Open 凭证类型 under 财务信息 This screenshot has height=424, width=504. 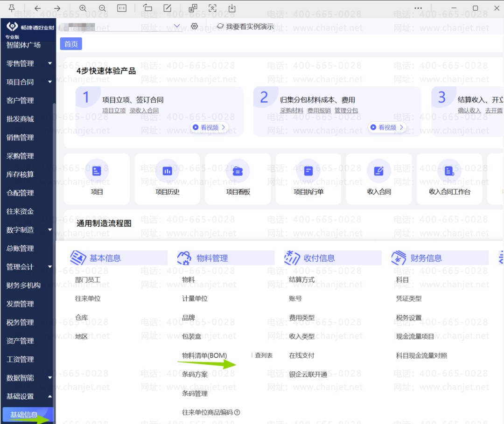tap(409, 299)
